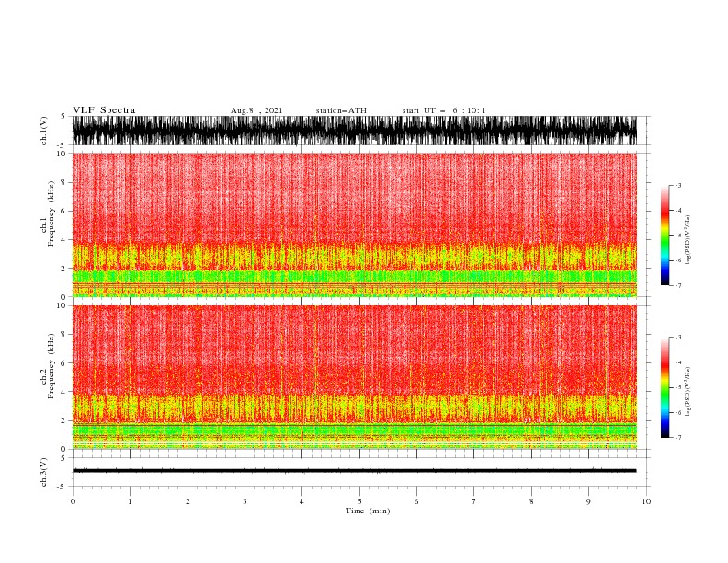Viewport: 728px width, 563px height.
Task: Click the ch.2 colorbar log(PSD) label
Action: [x=688, y=391]
